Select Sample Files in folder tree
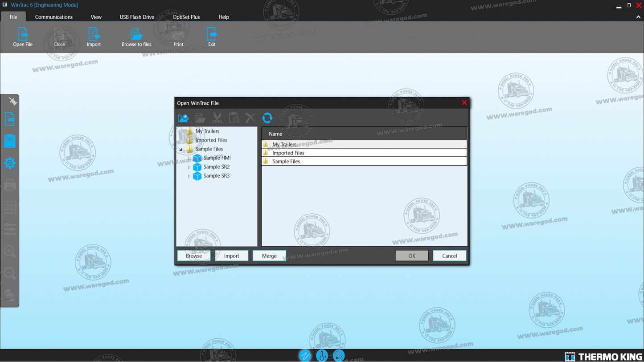Image resolution: width=644 pixels, height=362 pixels. tap(209, 149)
